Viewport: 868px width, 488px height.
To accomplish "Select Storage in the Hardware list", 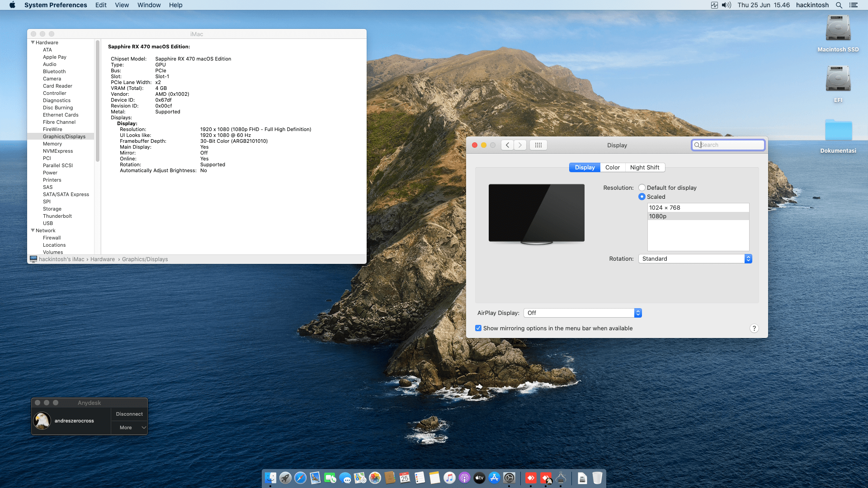I will pyautogui.click(x=52, y=209).
